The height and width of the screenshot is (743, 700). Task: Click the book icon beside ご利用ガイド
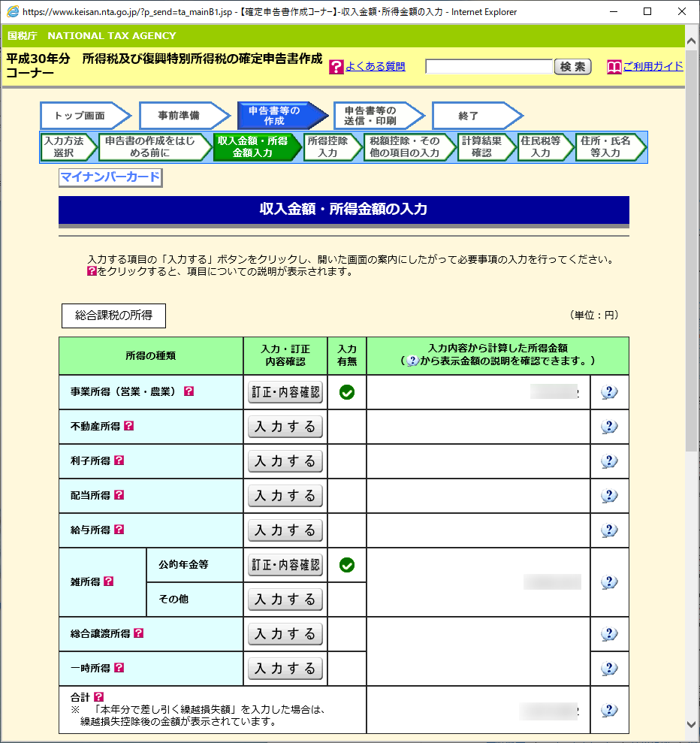[614, 67]
